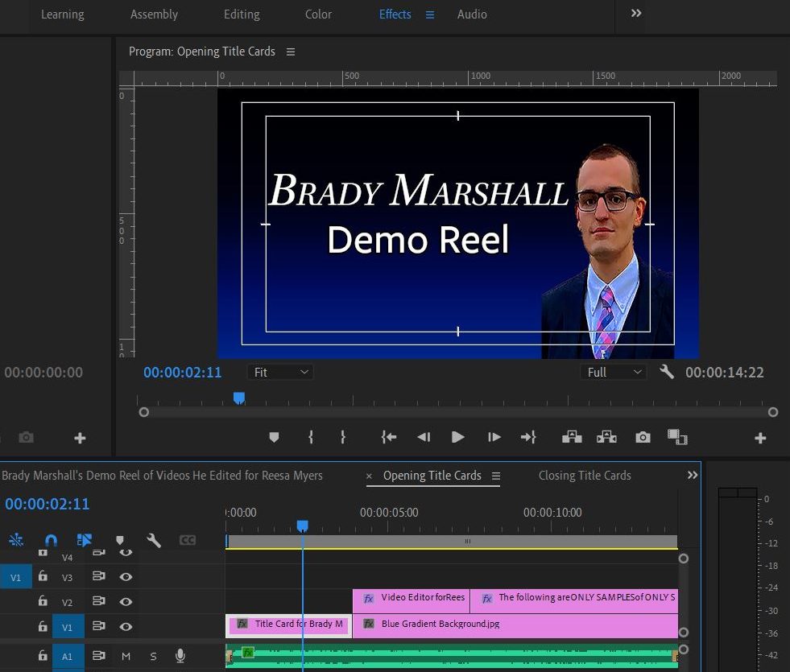Toggle lock on track V3
The width and height of the screenshot is (790, 672).
[43, 576]
